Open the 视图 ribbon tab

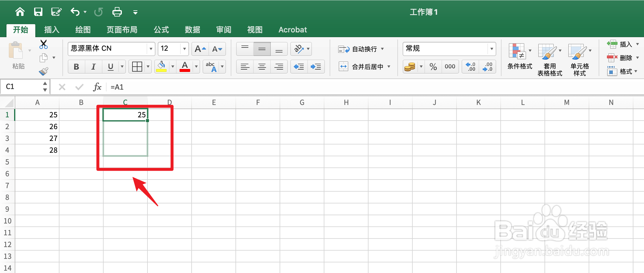point(255,30)
